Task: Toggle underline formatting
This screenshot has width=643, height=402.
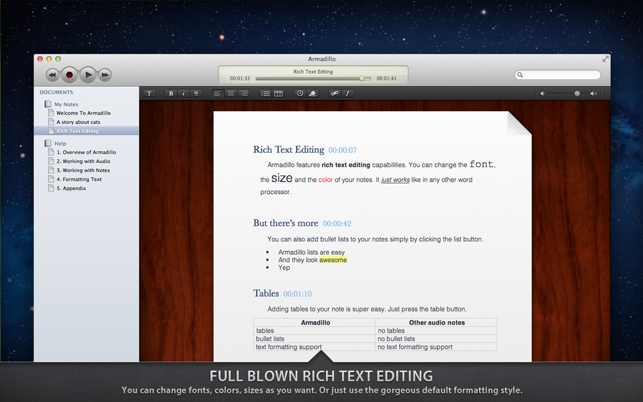Action: point(196,94)
